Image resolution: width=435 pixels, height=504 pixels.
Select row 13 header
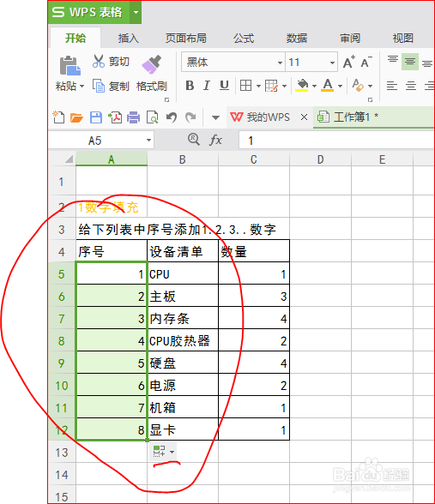pyautogui.click(x=62, y=453)
